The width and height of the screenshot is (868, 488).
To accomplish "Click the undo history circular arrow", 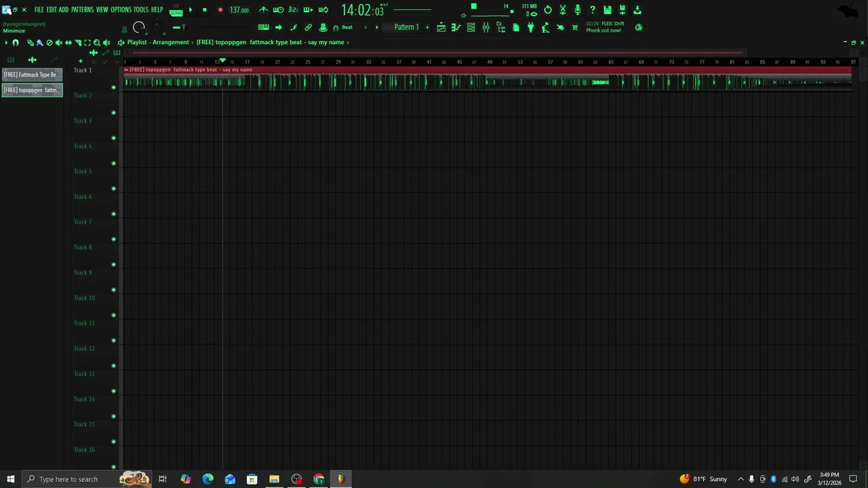I will (x=548, y=10).
